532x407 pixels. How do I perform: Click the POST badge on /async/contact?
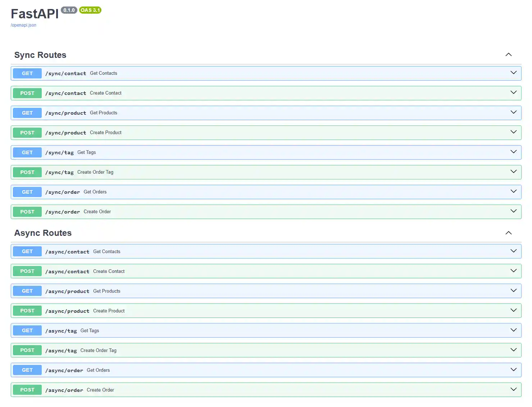(x=27, y=271)
